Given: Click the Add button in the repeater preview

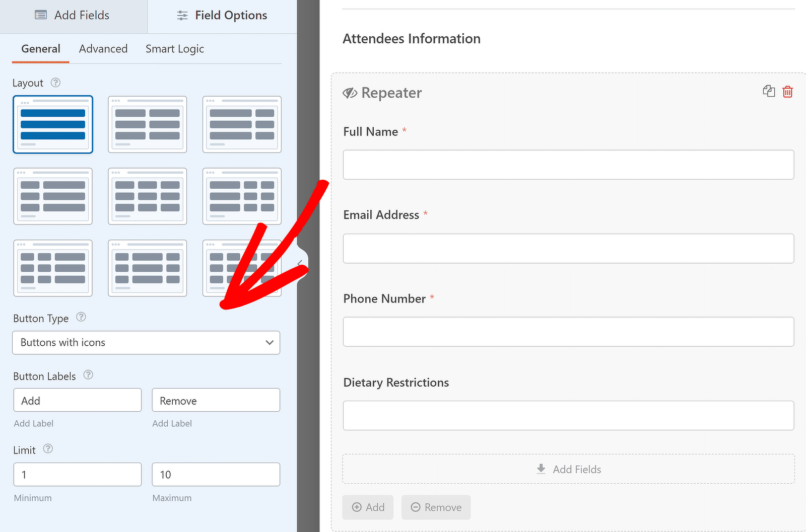Looking at the screenshot, I should coord(368,507).
